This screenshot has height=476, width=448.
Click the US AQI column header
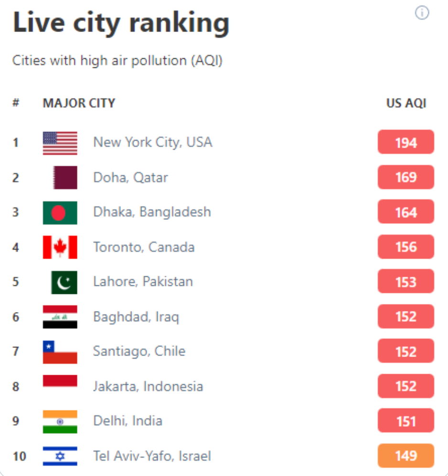pos(406,103)
